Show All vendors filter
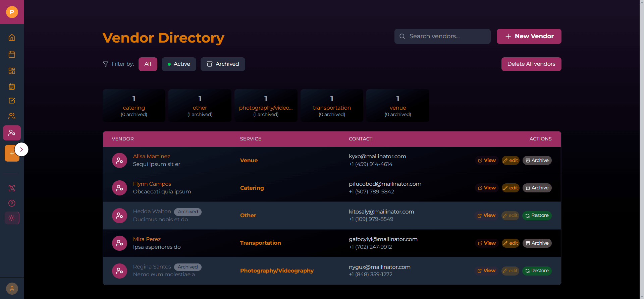Screen dimensions: 644x299 coord(148,64)
